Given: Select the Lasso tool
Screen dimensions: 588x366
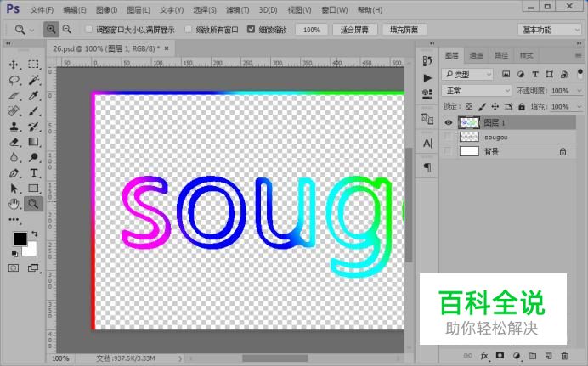Looking at the screenshot, I should [x=14, y=80].
